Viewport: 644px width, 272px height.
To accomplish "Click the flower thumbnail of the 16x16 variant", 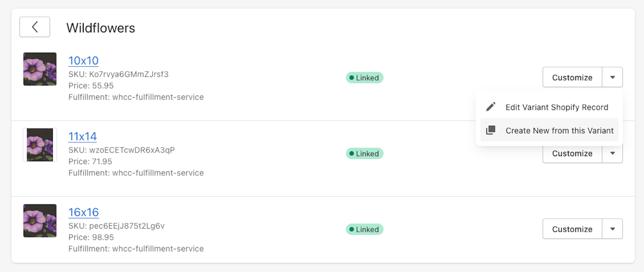I will [x=40, y=221].
